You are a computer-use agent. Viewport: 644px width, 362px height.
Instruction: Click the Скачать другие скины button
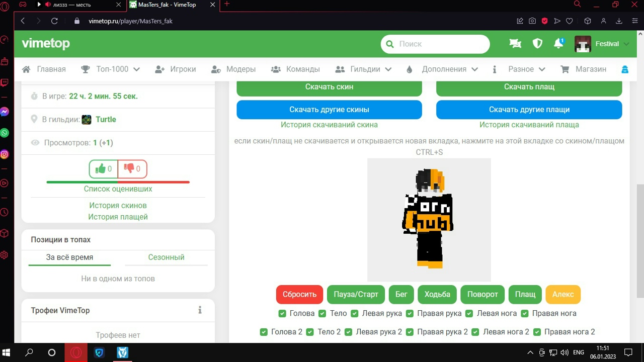pos(329,110)
